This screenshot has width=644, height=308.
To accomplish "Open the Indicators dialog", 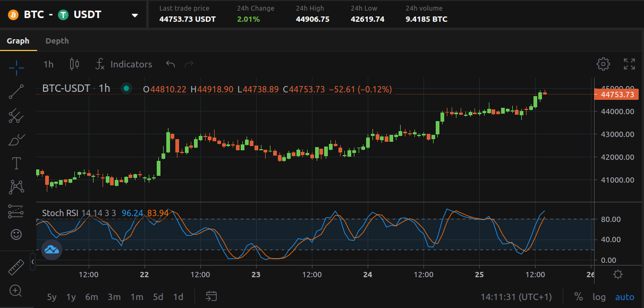I will (x=124, y=64).
